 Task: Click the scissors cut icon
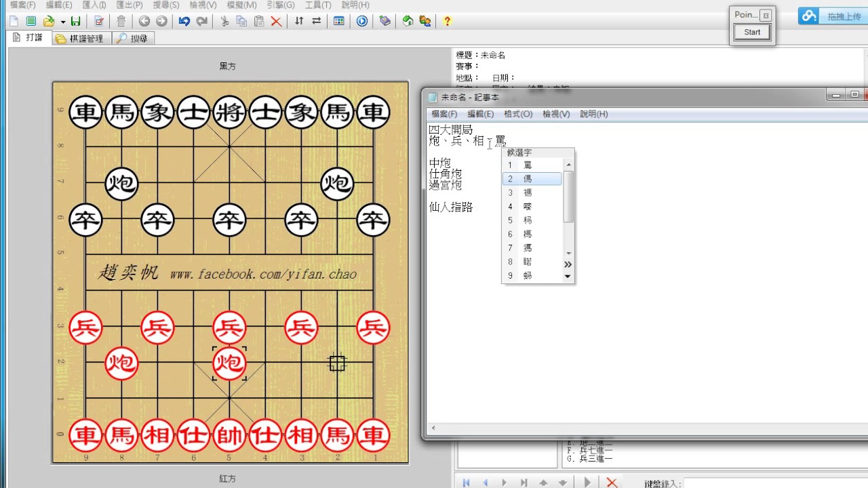coord(224,21)
